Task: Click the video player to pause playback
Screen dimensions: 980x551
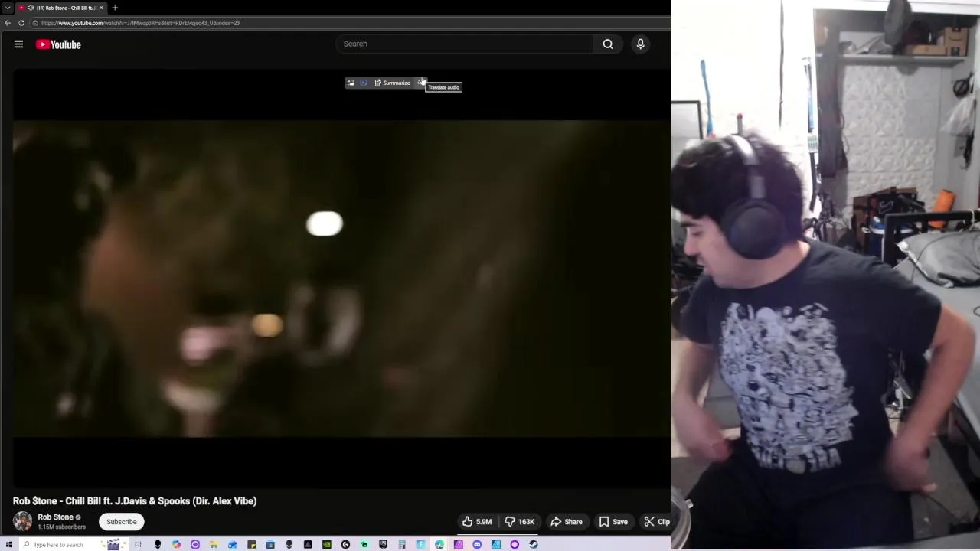Action: 341,278
